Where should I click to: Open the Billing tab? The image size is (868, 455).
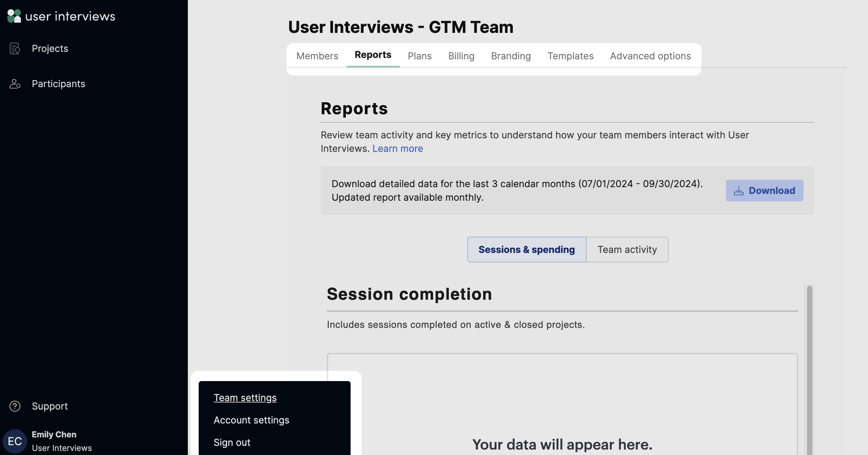(461, 56)
